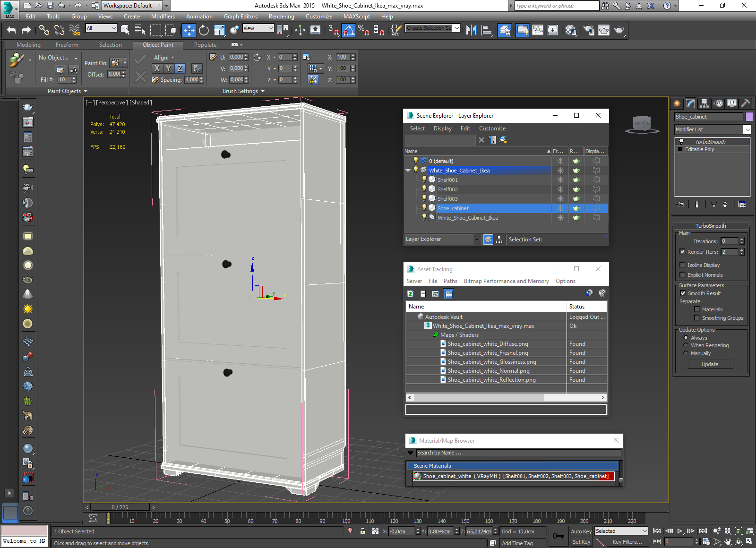Click the Key Filters button

tap(627, 542)
